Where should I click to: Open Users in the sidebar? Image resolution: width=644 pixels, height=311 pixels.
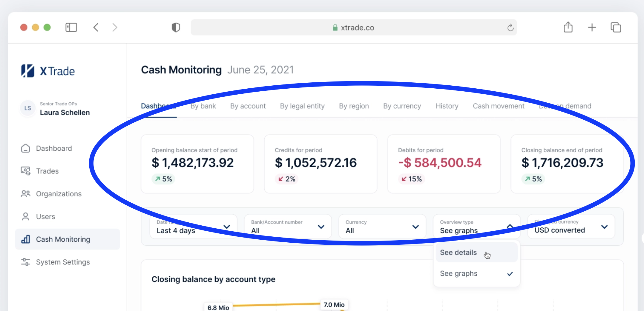tap(68, 216)
